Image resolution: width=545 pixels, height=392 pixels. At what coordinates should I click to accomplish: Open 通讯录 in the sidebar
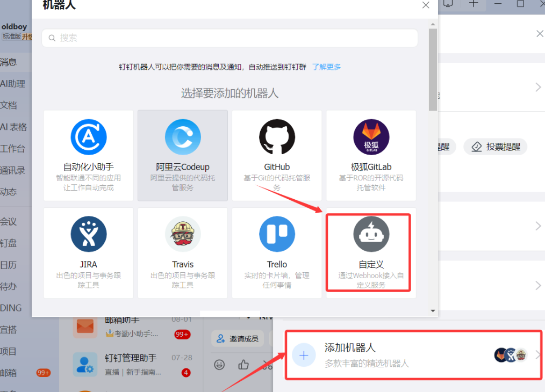click(x=12, y=170)
